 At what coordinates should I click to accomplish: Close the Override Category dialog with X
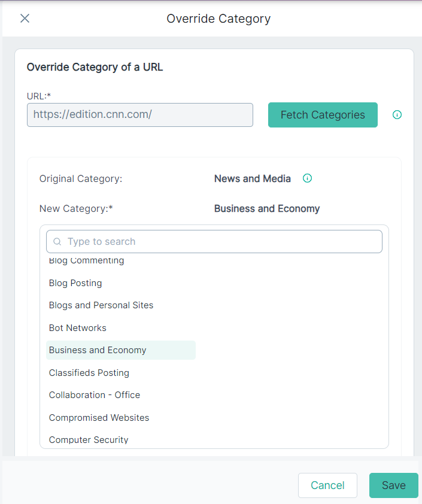pos(25,19)
